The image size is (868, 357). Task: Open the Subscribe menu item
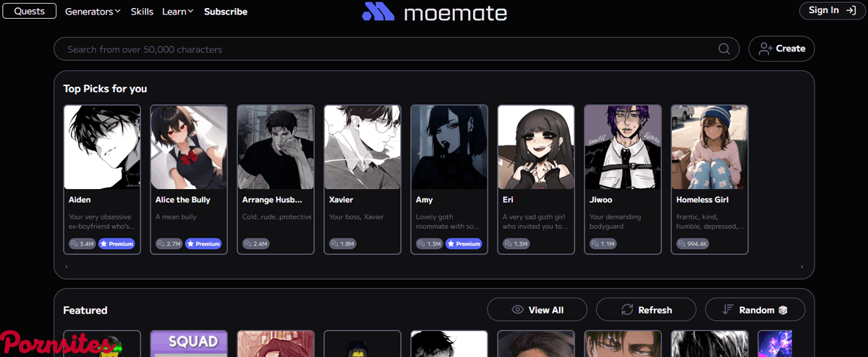pyautogui.click(x=226, y=12)
